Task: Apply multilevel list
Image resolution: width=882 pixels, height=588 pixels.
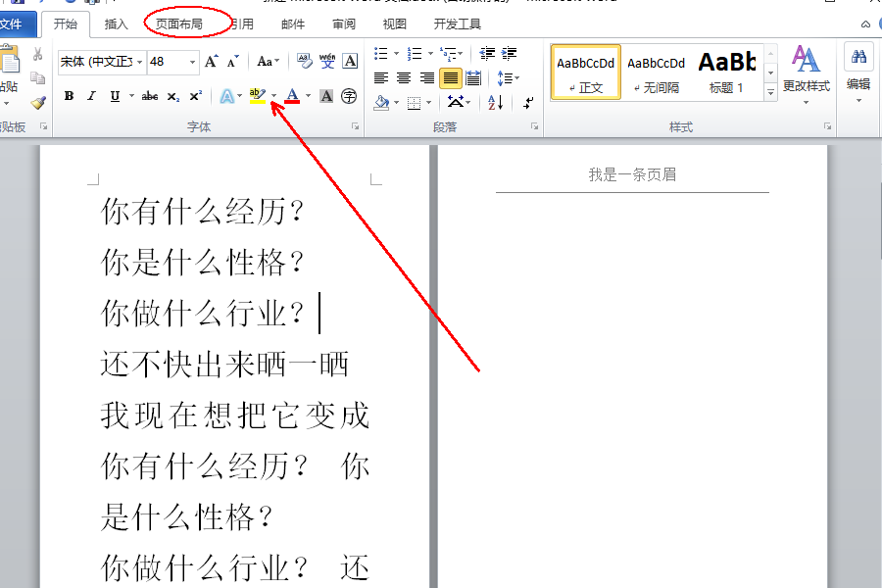Action: tap(448, 54)
